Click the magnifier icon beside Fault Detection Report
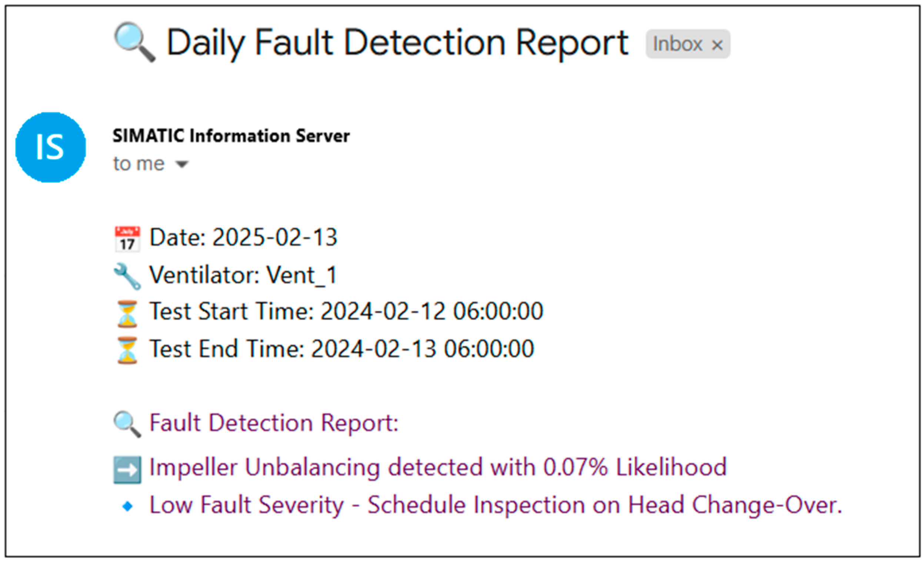This screenshot has width=924, height=565. [127, 424]
